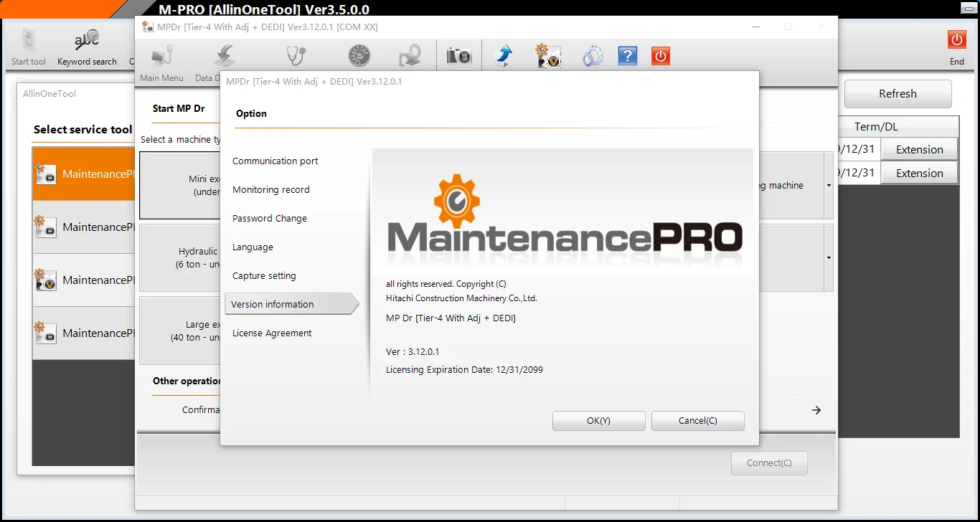Open the blue gears settings icon
This screenshot has height=522, width=980.
(x=593, y=56)
